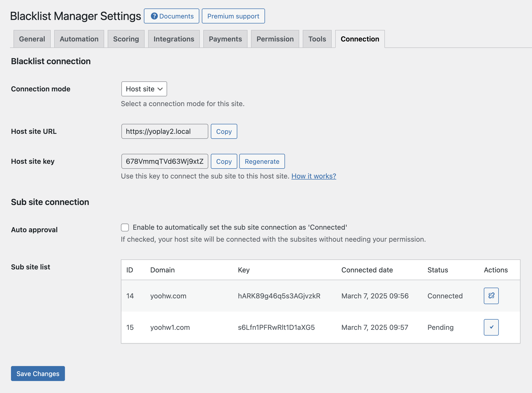Go to the Integrations tab
Viewport: 532px width, 393px height.
click(174, 39)
